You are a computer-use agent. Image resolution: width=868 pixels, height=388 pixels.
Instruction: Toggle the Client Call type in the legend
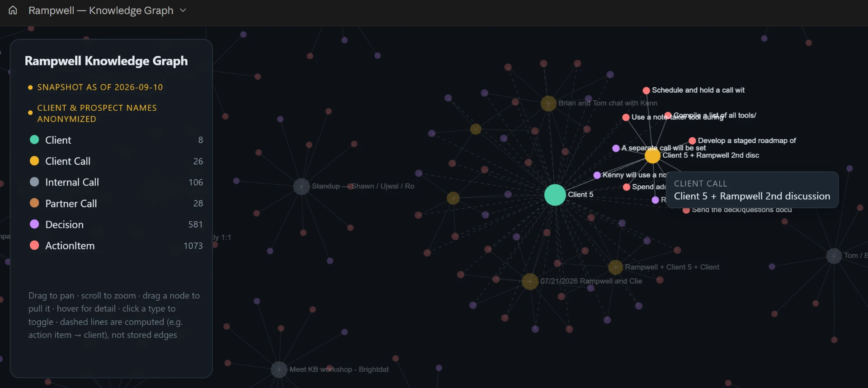click(x=116, y=161)
